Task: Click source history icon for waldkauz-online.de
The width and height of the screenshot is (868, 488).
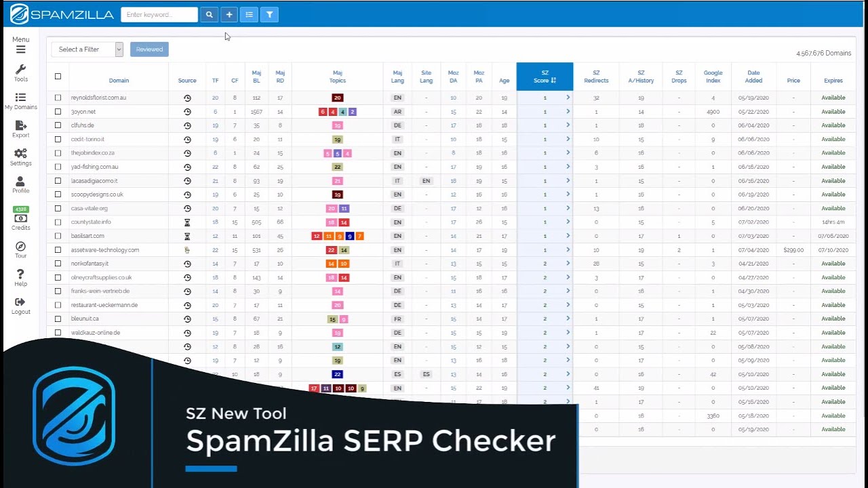Action: [187, 333]
